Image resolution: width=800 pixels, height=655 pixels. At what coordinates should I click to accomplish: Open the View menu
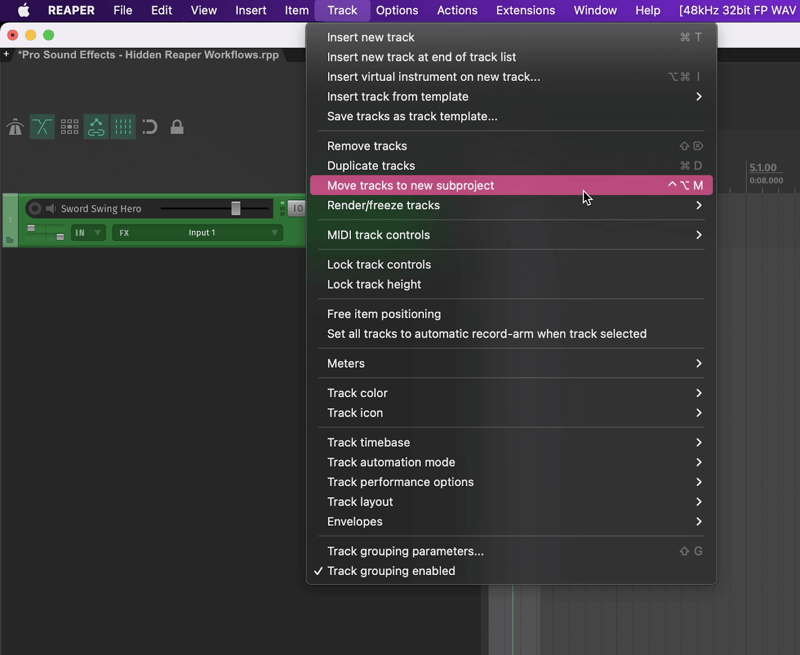(204, 10)
